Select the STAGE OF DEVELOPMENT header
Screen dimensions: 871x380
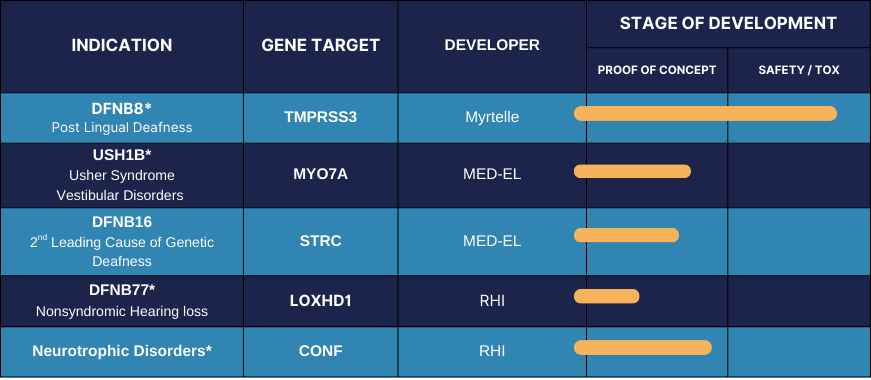(728, 23)
